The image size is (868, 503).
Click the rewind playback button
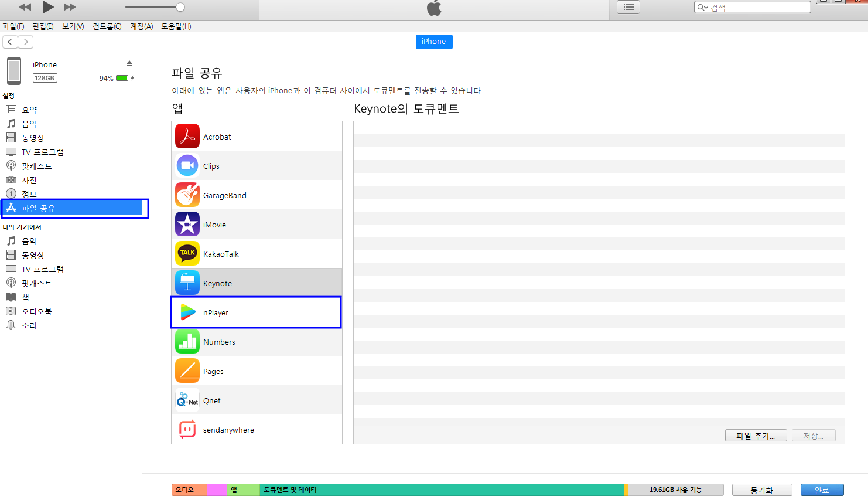(x=25, y=7)
